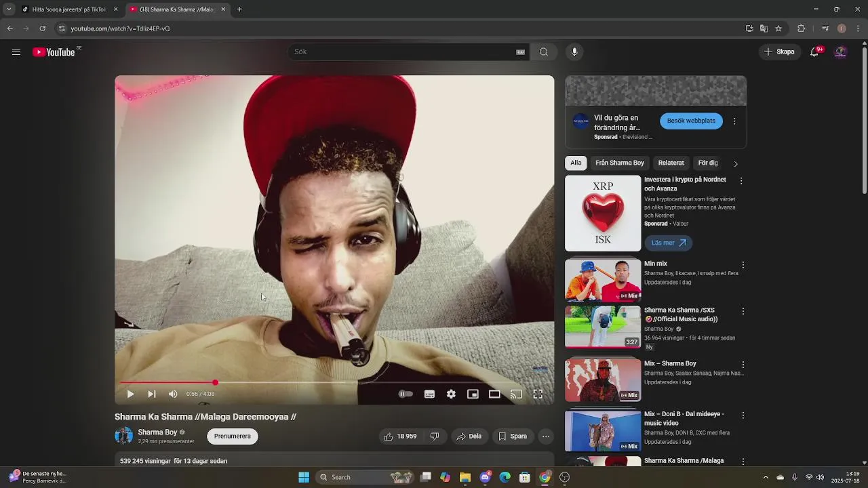The width and height of the screenshot is (868, 488).
Task: Open the Chrome three-dot menu
Action: (x=858, y=28)
